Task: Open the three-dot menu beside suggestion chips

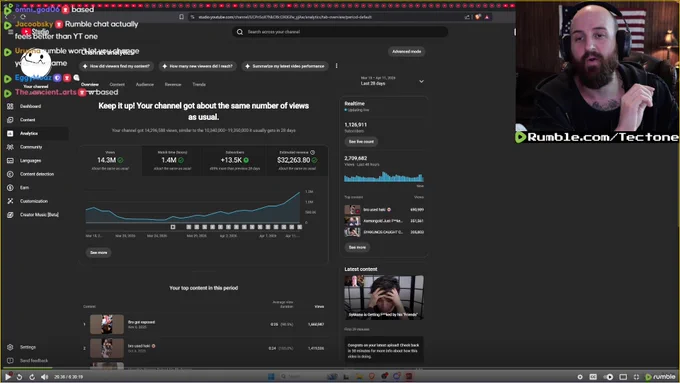Action: [337, 66]
